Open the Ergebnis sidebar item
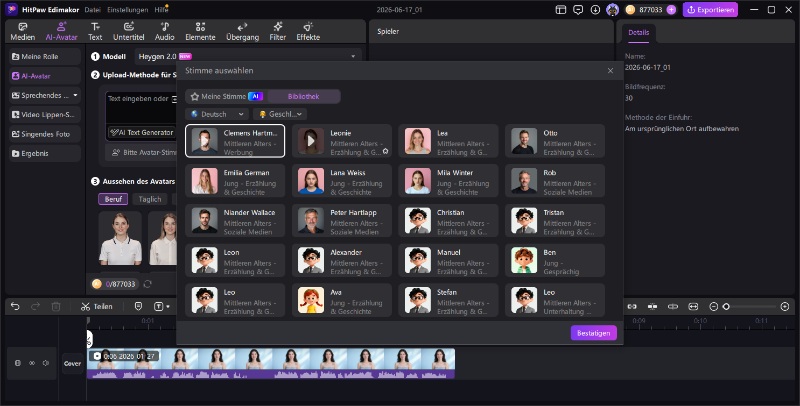Image resolution: width=800 pixels, height=406 pixels. (45, 154)
